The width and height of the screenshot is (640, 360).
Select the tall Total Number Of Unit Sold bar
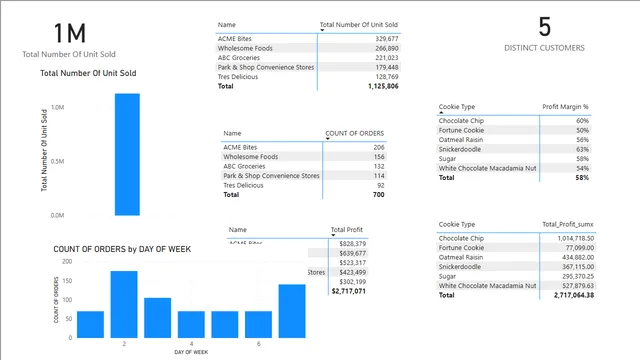click(x=127, y=154)
